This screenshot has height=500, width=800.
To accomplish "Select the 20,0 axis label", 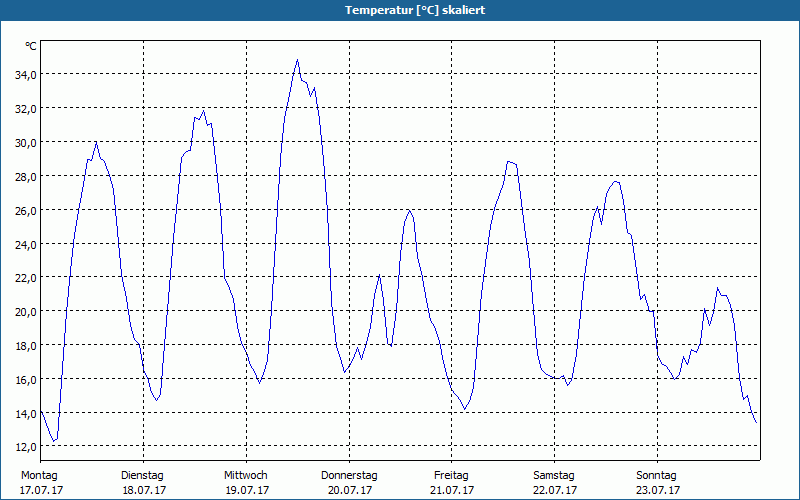I will point(26,312).
